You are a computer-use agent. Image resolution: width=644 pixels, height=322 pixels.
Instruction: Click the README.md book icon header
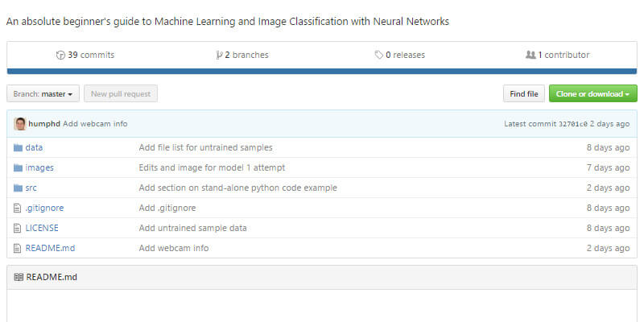[18, 277]
